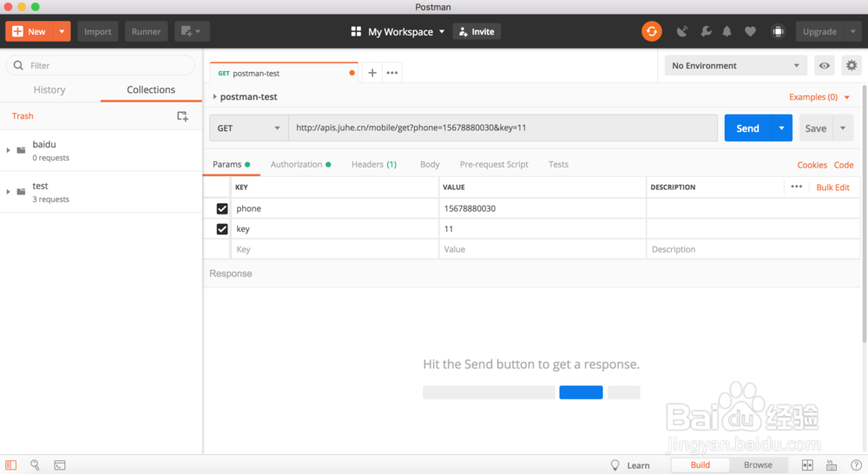This screenshot has height=474, width=868.
Task: Click the orange sync icon
Action: 652,31
